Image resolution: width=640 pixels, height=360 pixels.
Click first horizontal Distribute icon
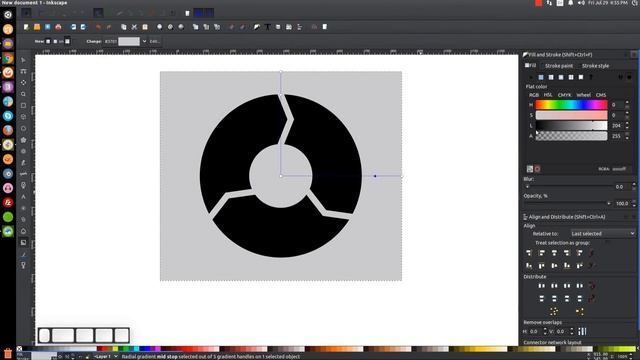click(542, 286)
